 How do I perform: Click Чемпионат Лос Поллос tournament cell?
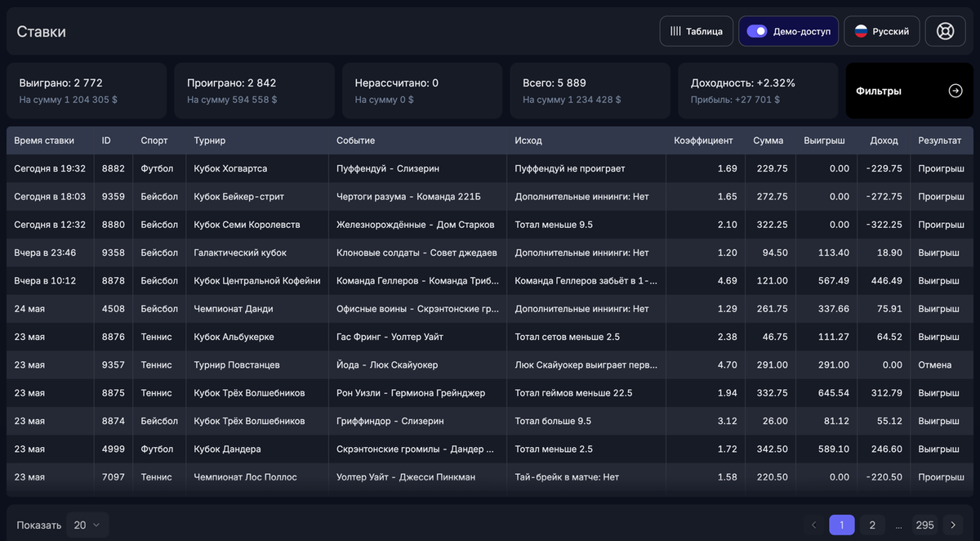click(245, 477)
